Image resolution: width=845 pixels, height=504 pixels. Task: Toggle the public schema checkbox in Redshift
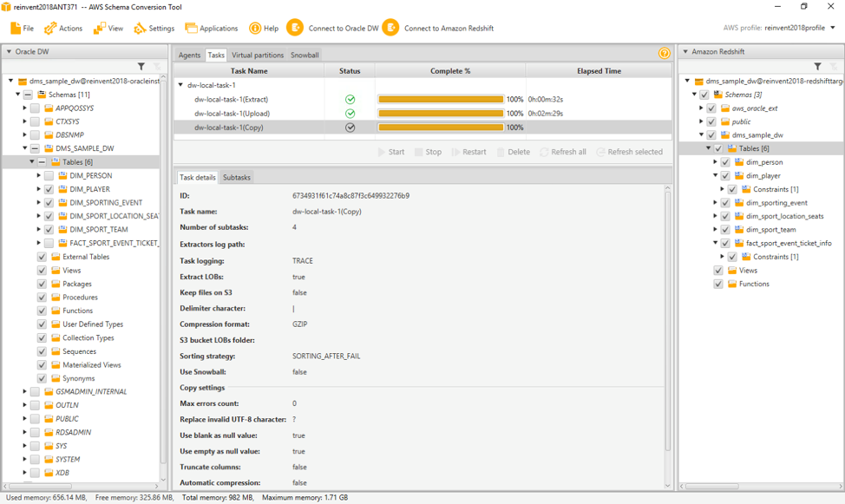pos(711,121)
